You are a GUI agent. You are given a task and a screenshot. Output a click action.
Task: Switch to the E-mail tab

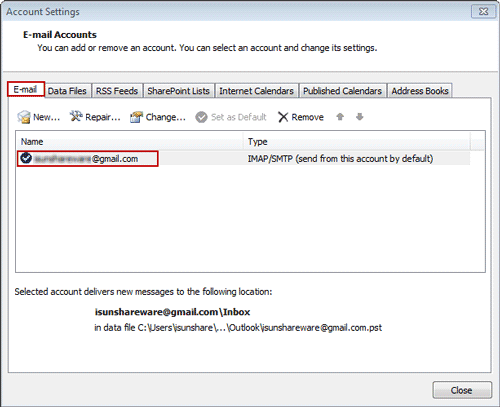[25, 89]
